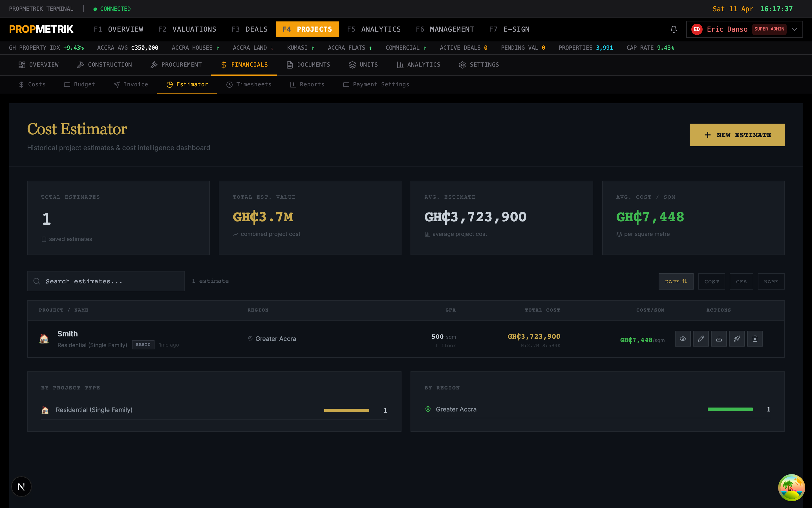Open the Invoice sub-tab
This screenshot has height=508, width=812.
point(131,85)
